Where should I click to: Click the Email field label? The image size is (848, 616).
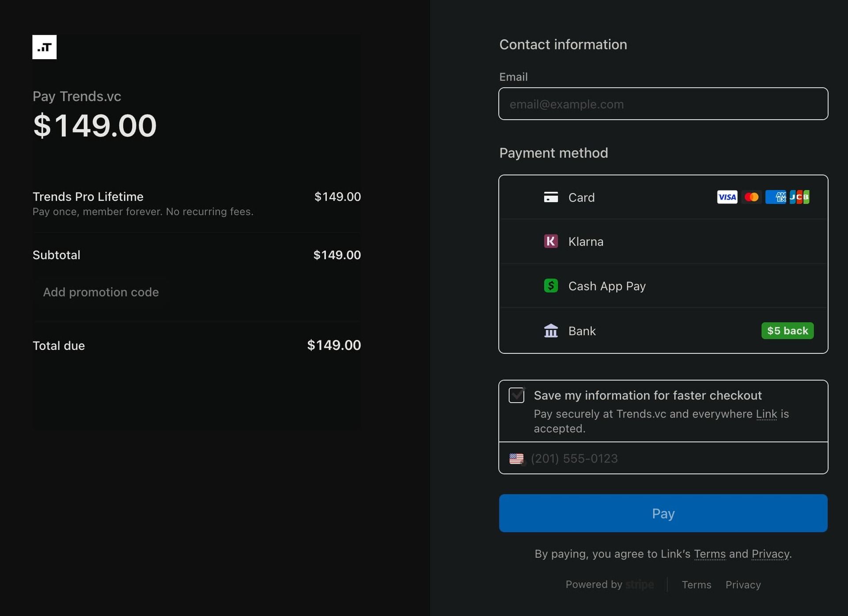pos(513,77)
